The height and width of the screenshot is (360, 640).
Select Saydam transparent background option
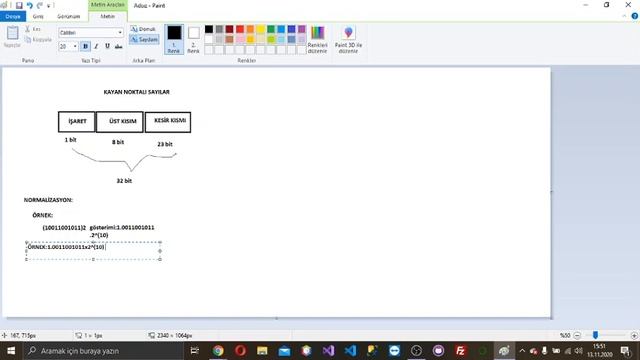[x=144, y=40]
